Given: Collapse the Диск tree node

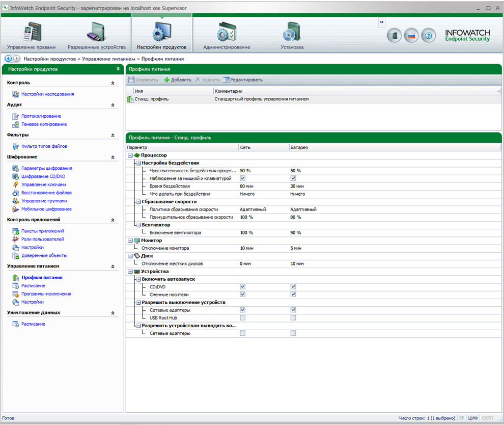Looking at the screenshot, I should click(x=130, y=256).
